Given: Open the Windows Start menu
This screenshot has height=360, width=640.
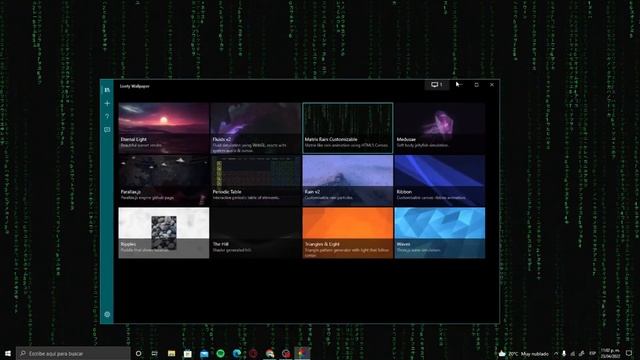Looking at the screenshot, I should (8, 353).
